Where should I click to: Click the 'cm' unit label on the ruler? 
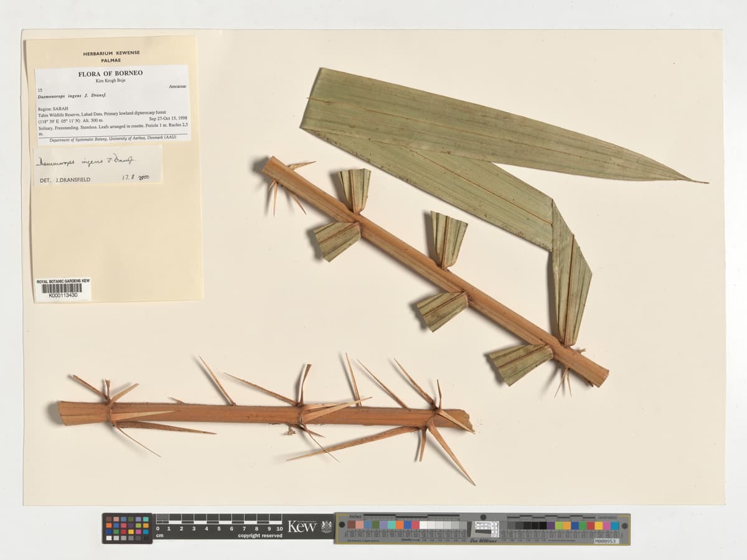point(159,535)
